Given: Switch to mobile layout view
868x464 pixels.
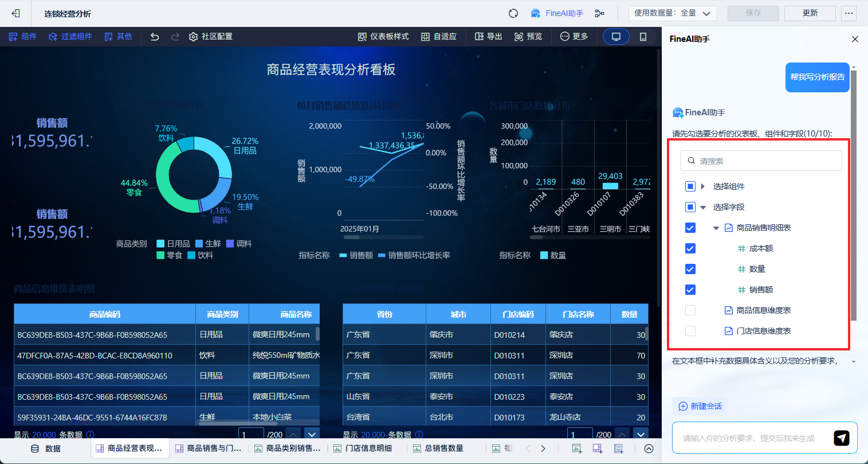Looking at the screenshot, I should point(643,37).
